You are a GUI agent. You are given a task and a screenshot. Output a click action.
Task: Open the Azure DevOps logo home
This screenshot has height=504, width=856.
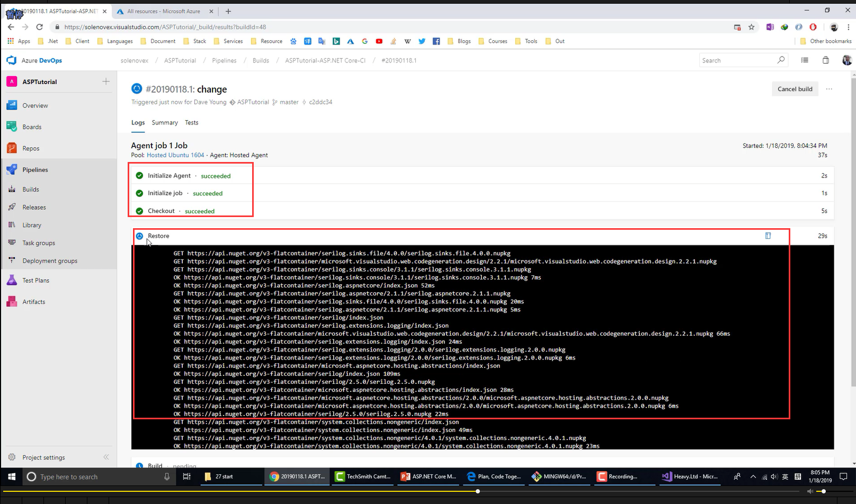[x=34, y=60]
